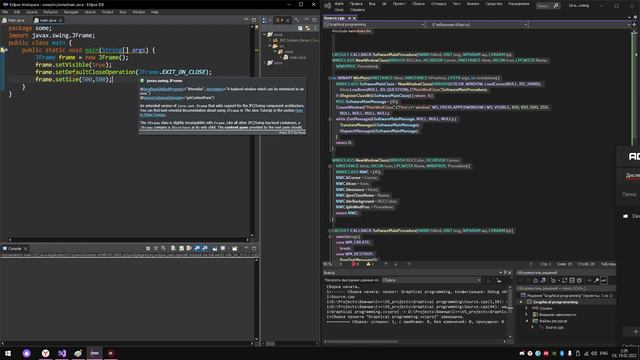Image resolution: width=640 pixels, height=360 pixels.
Task: Open Graphical programming project scope dropdown
Action: pos(375,24)
